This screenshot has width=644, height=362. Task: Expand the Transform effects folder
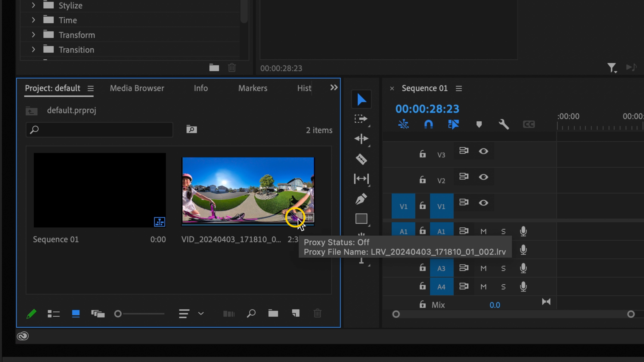click(x=34, y=35)
